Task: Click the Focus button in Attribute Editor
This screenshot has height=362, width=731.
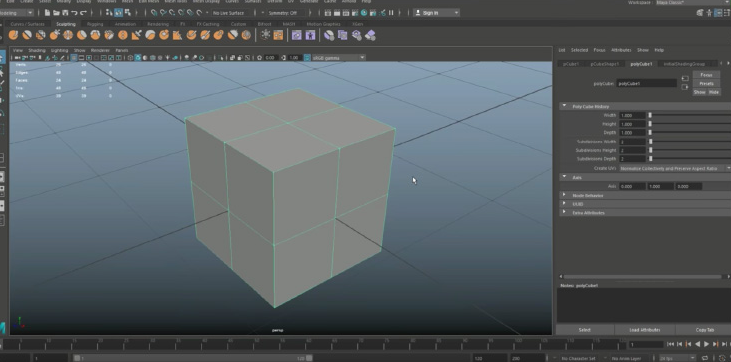Action: tap(706, 75)
